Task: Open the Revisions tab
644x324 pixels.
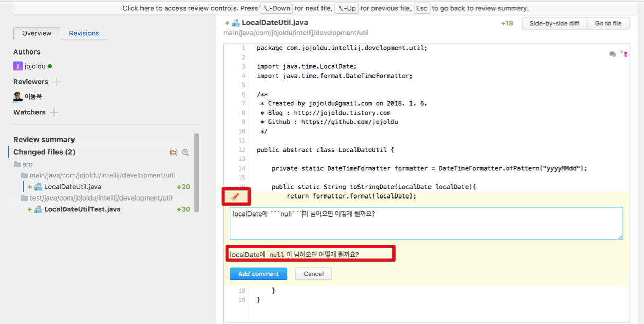Action: click(x=84, y=33)
